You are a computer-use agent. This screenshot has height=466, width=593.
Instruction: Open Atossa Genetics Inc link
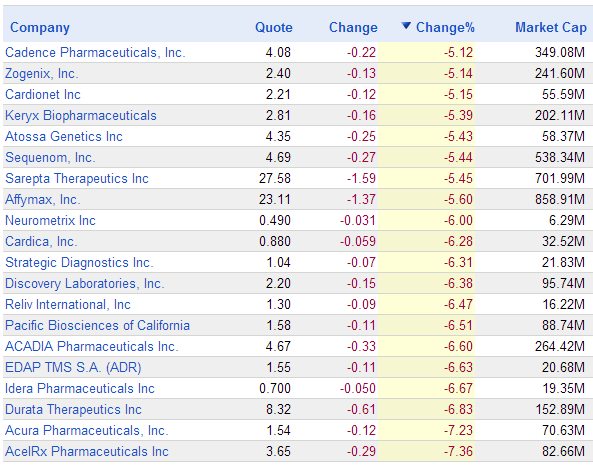[64, 136]
